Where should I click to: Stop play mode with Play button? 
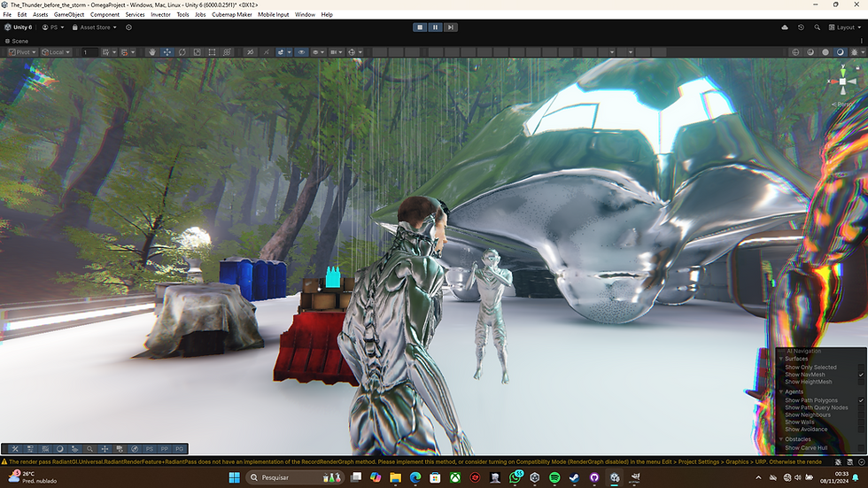[x=420, y=27]
